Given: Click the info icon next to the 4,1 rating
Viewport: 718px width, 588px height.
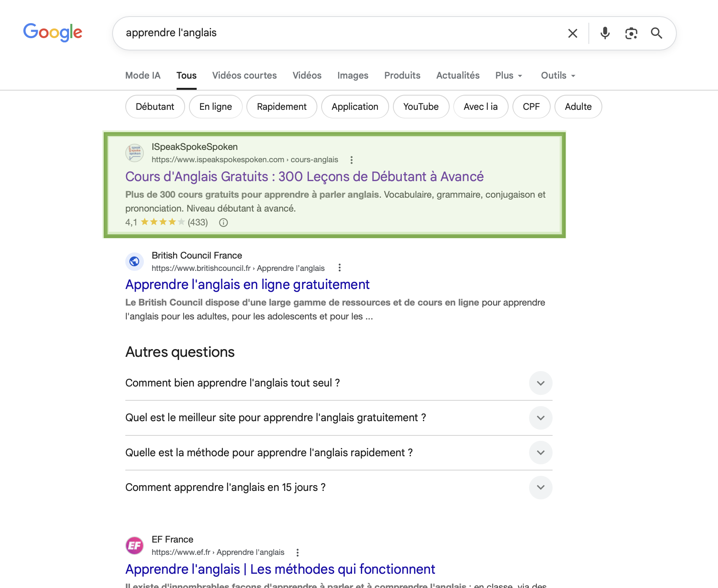Looking at the screenshot, I should (224, 223).
